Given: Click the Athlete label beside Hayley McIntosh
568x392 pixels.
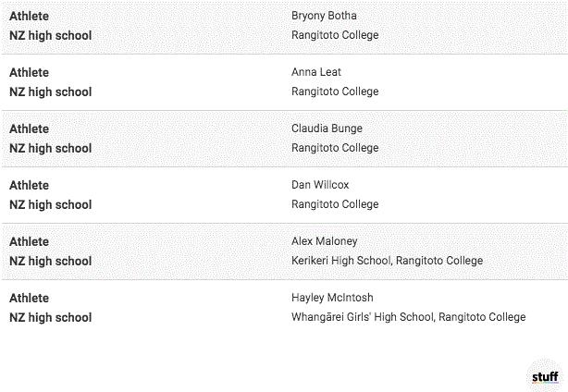Looking at the screenshot, I should (30, 298).
